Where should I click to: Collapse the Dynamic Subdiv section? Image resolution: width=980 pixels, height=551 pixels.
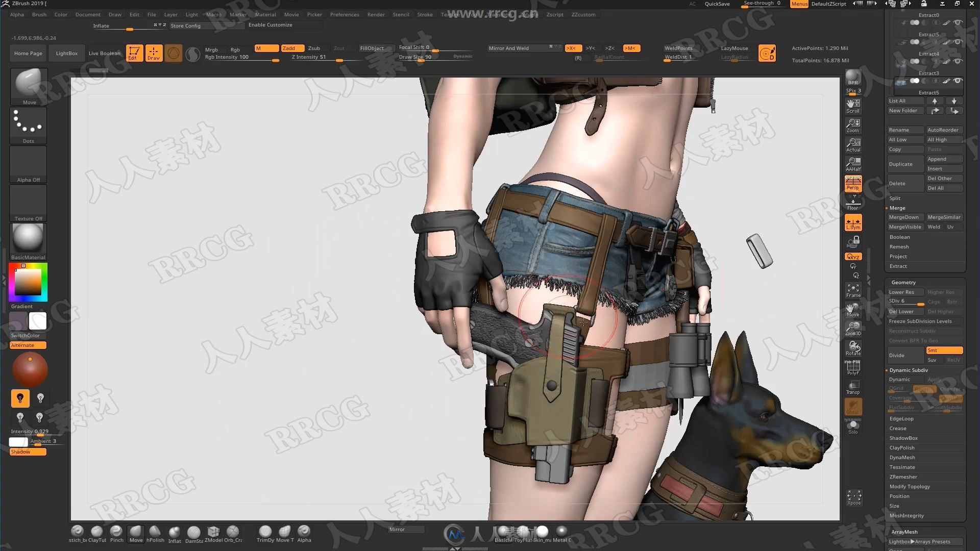(909, 370)
